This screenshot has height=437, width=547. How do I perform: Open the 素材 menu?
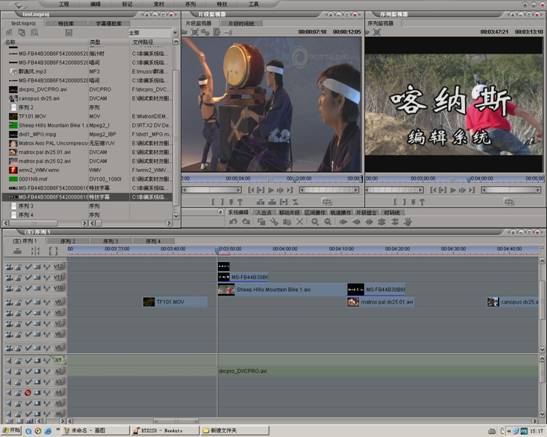pyautogui.click(x=159, y=4)
